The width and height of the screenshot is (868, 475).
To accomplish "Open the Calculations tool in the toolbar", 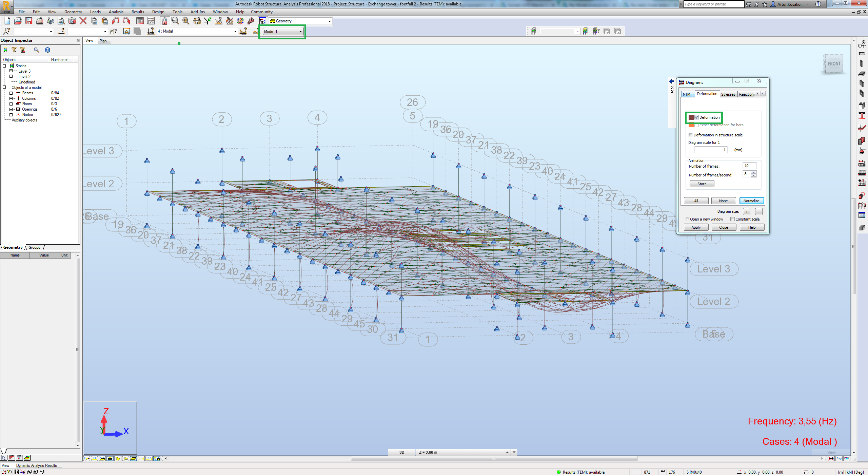I will point(140,21).
